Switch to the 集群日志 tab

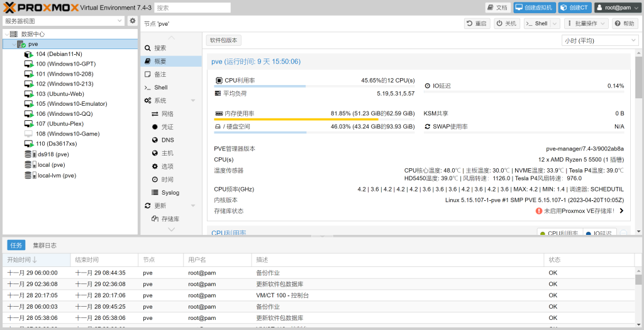point(45,245)
